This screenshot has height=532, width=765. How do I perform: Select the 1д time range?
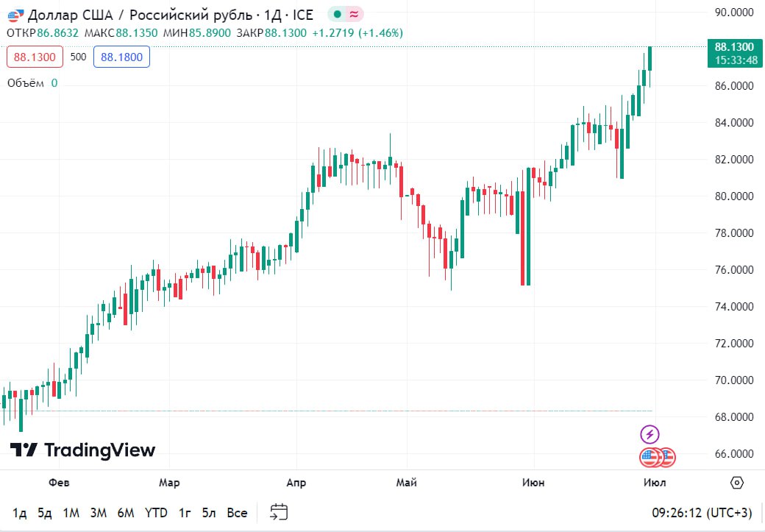[x=20, y=513]
